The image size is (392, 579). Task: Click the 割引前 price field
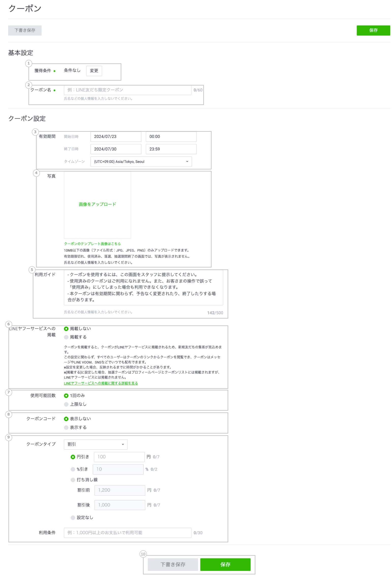[x=120, y=490]
